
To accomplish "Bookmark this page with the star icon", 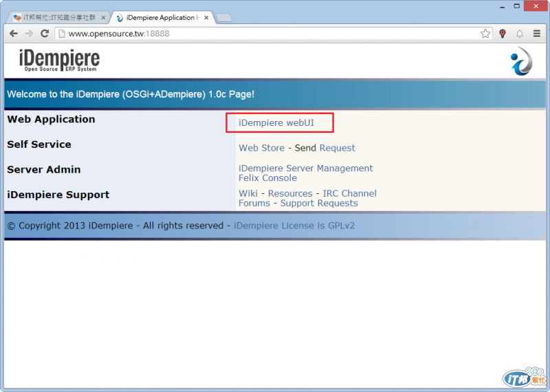I will 485,34.
